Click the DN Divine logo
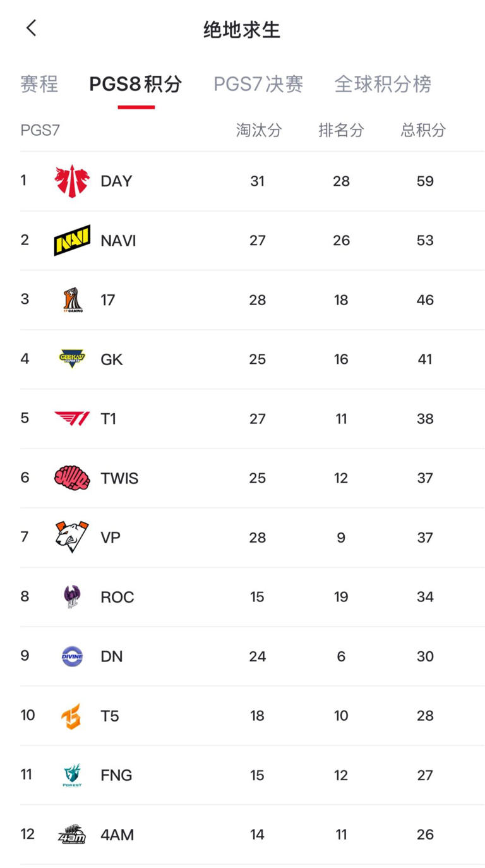 pyautogui.click(x=72, y=656)
